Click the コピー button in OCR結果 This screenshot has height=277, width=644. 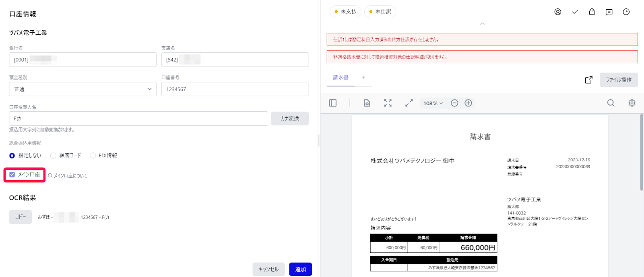coord(21,217)
